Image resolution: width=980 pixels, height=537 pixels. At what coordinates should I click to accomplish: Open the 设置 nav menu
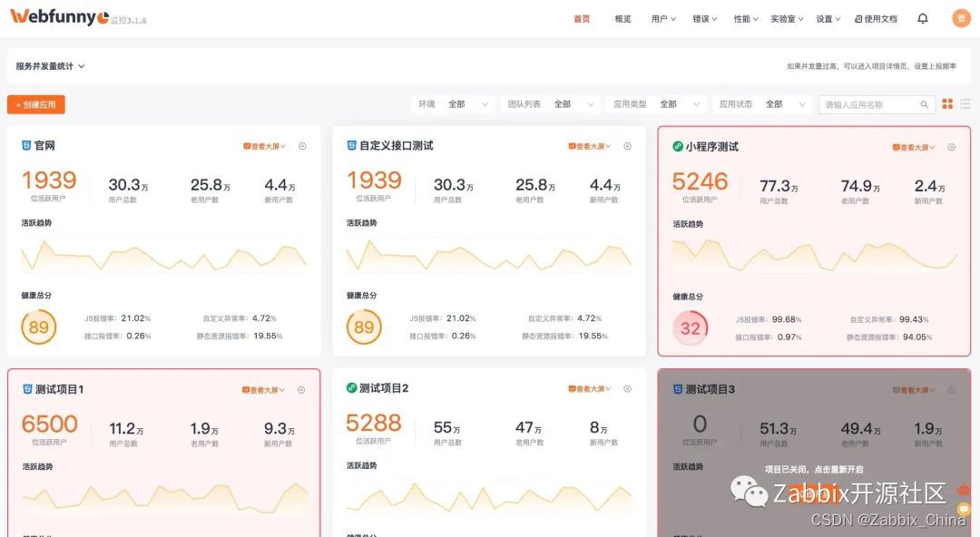(x=828, y=19)
